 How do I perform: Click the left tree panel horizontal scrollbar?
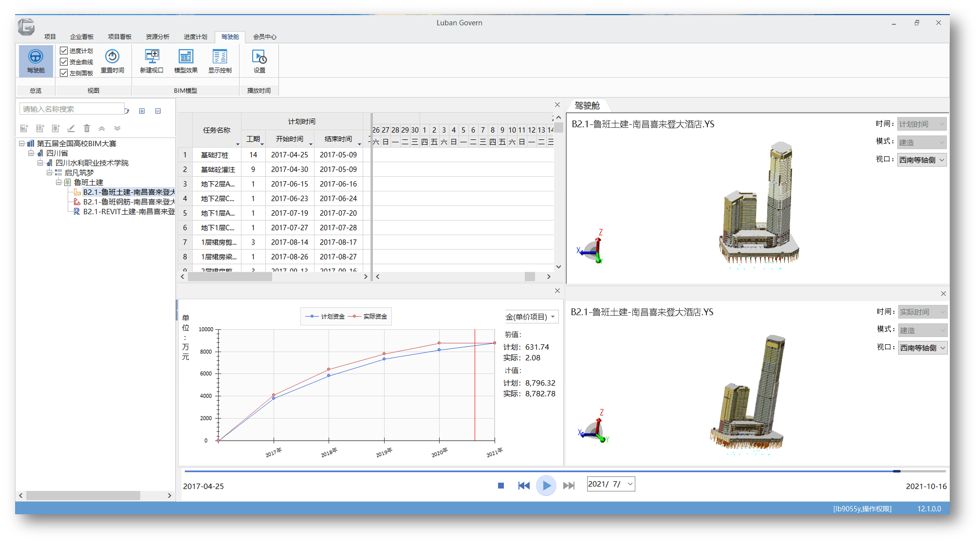[x=83, y=495]
